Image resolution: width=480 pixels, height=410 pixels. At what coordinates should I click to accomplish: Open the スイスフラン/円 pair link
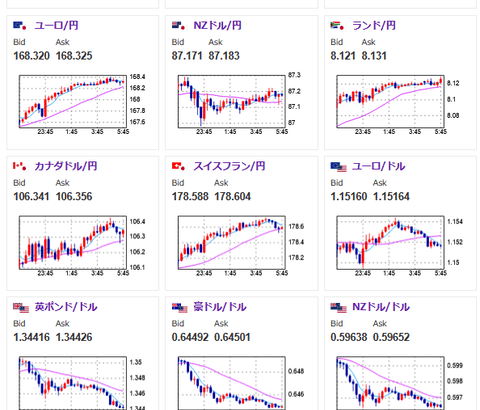click(x=229, y=166)
